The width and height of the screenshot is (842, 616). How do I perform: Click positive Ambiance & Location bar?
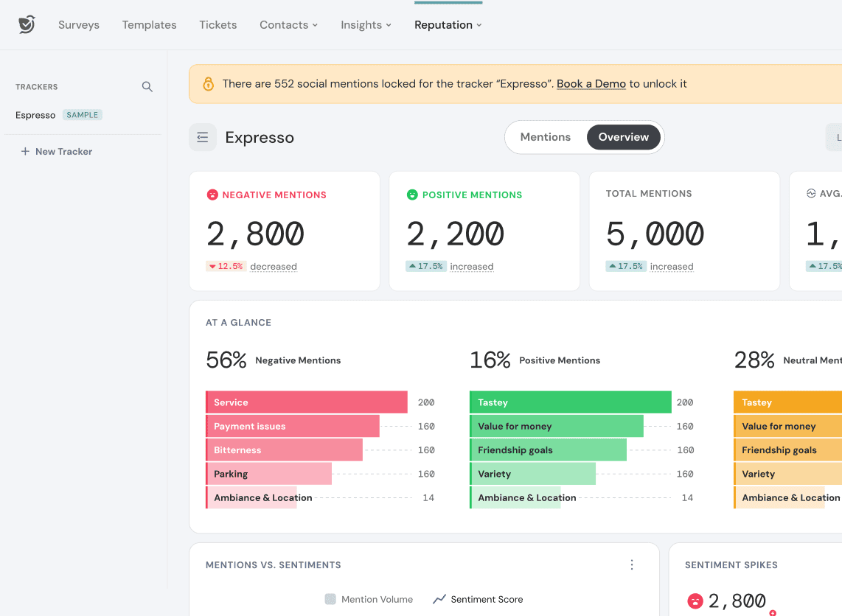point(515,497)
